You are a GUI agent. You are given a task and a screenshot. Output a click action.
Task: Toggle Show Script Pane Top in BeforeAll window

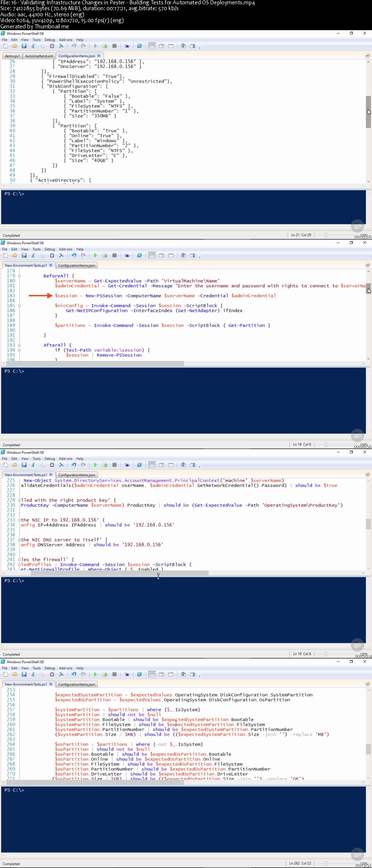click(x=152, y=256)
